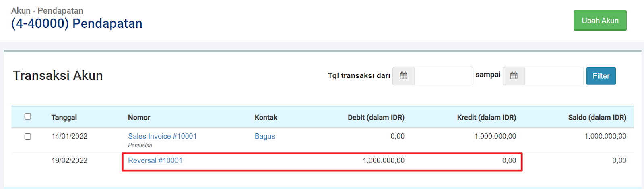The image size is (644, 189).
Task: Click the Saldo (dalam IDR) column header
Action: point(597,118)
